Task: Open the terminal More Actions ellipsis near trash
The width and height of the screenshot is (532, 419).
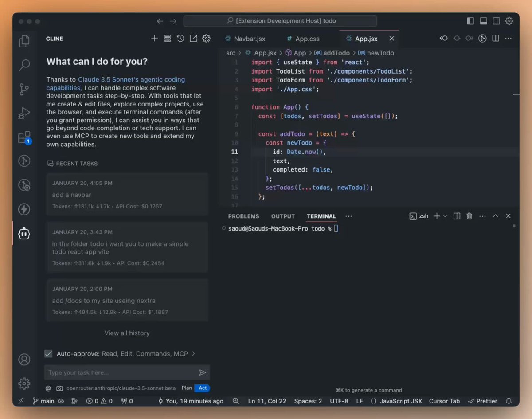Action: pos(482,216)
